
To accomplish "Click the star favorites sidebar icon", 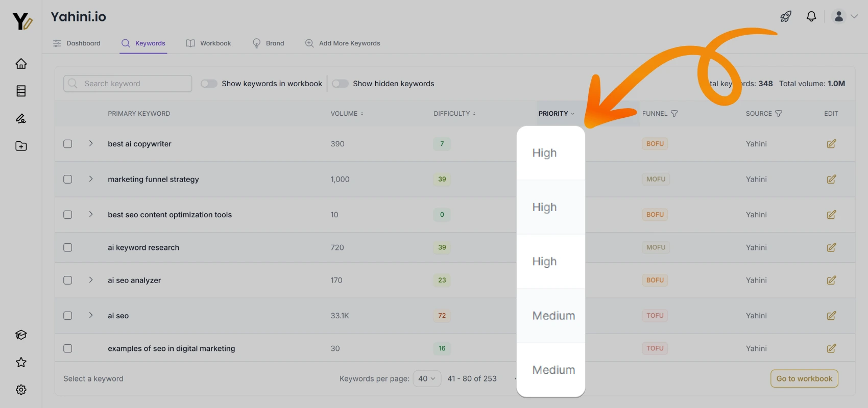I will point(21,363).
